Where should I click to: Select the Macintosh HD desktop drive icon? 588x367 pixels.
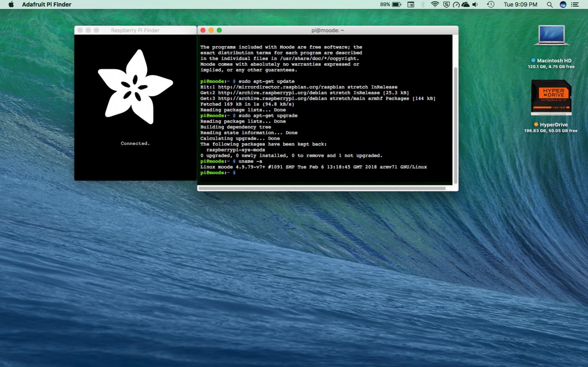(x=551, y=36)
